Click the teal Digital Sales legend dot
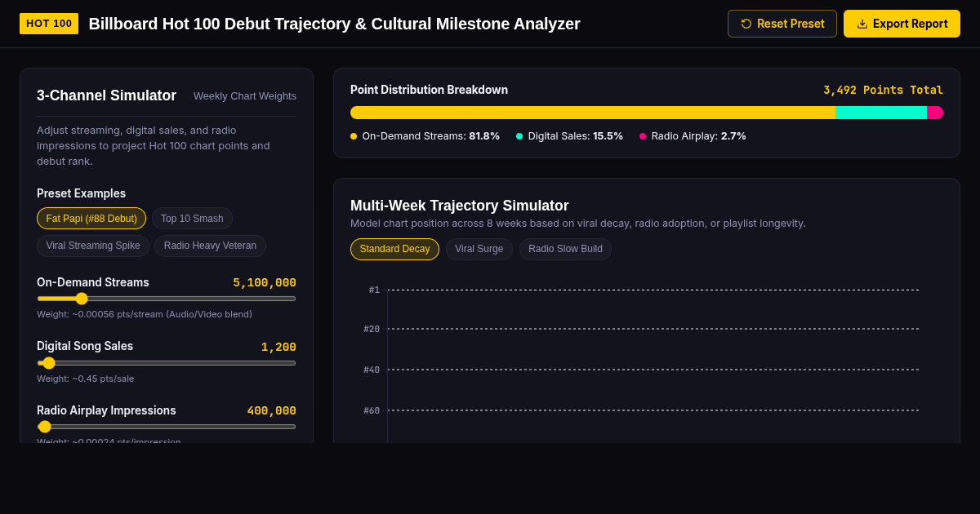980x514 pixels. click(519, 136)
